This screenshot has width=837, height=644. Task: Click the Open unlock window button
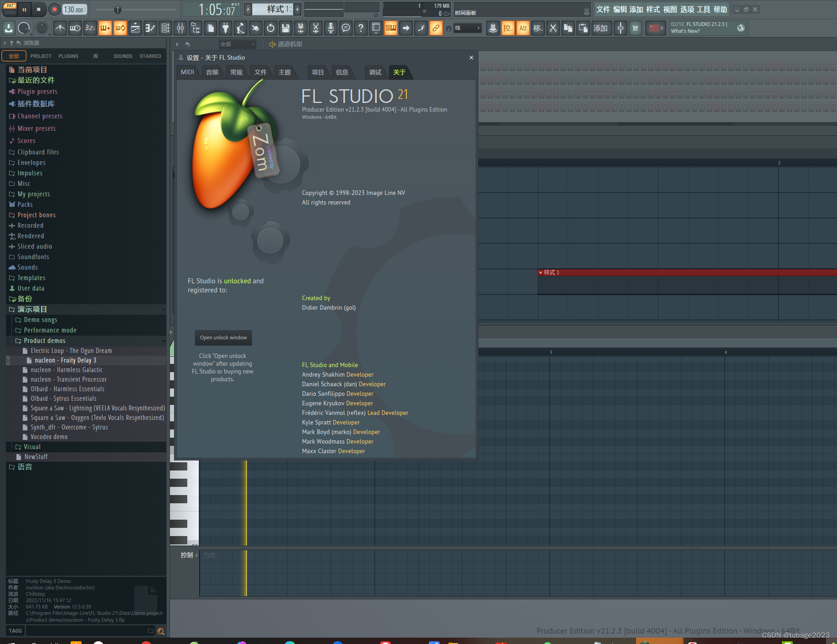[223, 337]
